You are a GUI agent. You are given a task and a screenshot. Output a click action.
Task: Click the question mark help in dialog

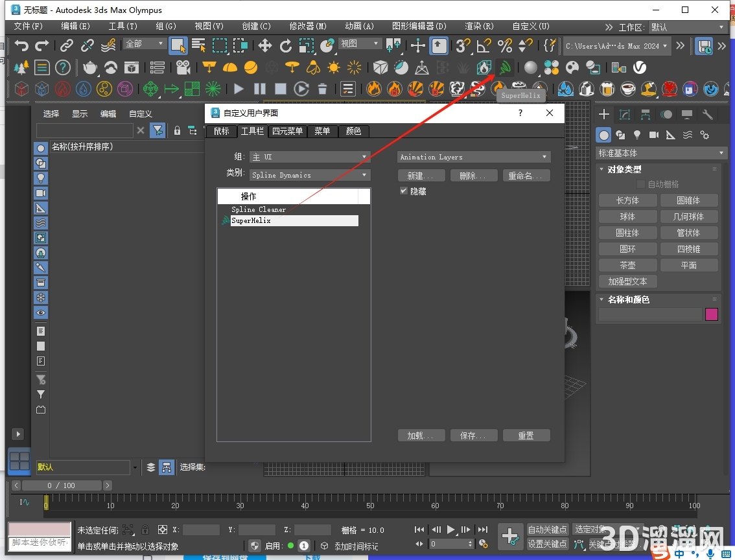pyautogui.click(x=520, y=113)
